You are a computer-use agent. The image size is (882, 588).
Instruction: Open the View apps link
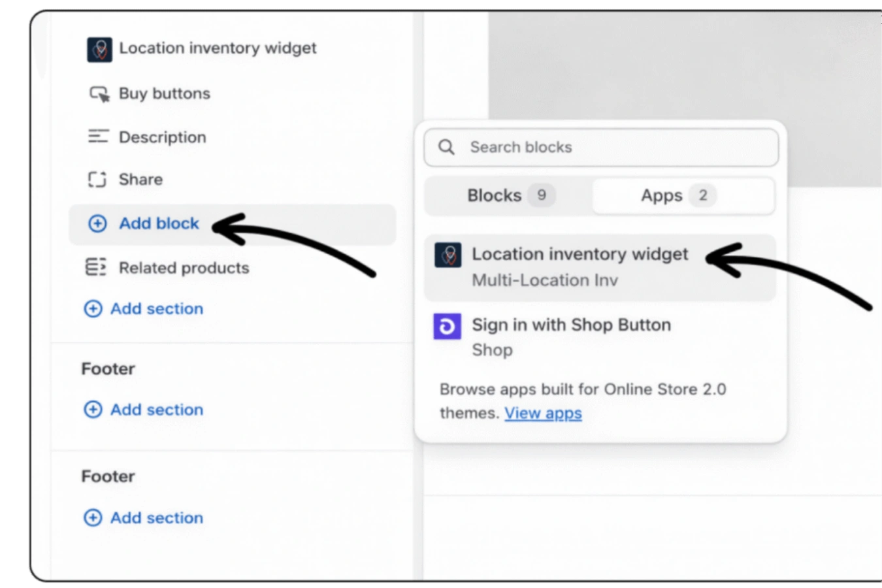point(543,413)
